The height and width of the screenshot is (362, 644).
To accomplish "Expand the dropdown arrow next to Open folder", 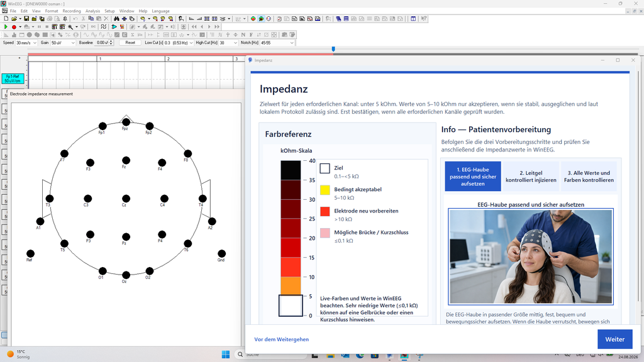I will [20, 18].
